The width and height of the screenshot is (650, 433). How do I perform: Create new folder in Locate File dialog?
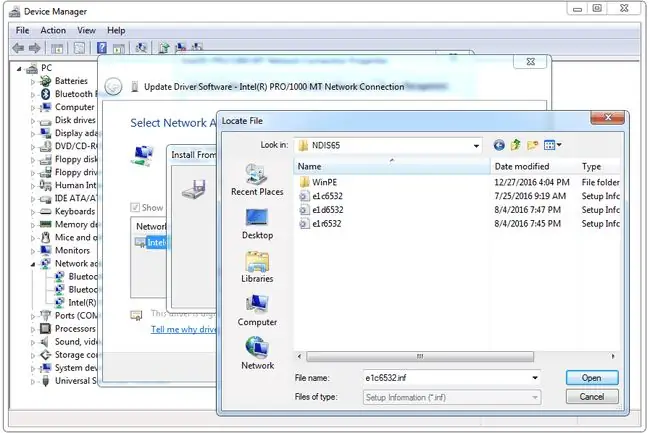tap(532, 145)
